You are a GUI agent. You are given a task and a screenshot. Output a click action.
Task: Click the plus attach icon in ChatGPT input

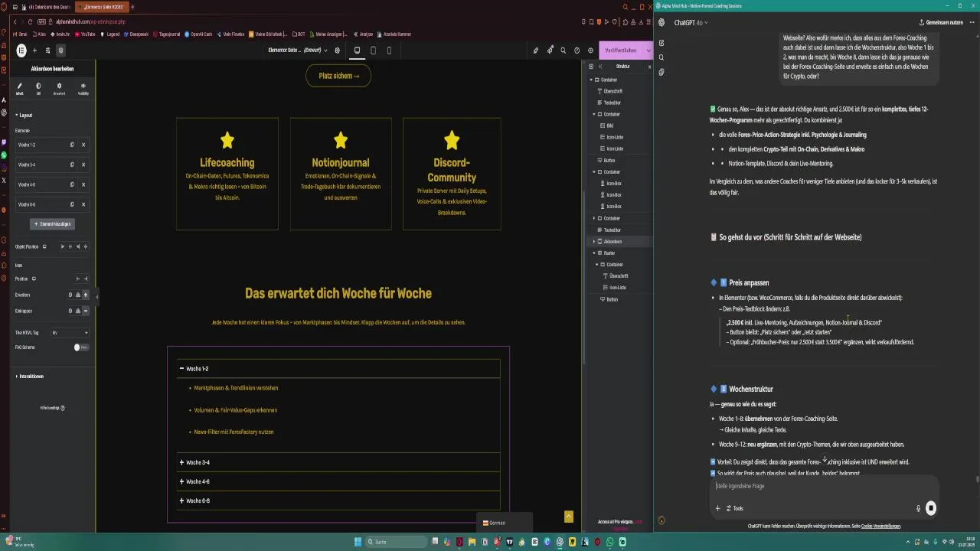(717, 508)
